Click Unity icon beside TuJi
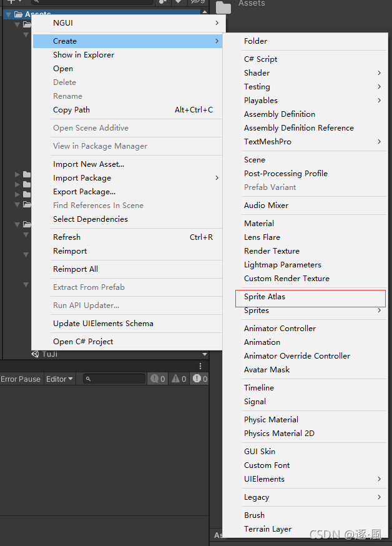This screenshot has height=546, width=392. (x=35, y=354)
